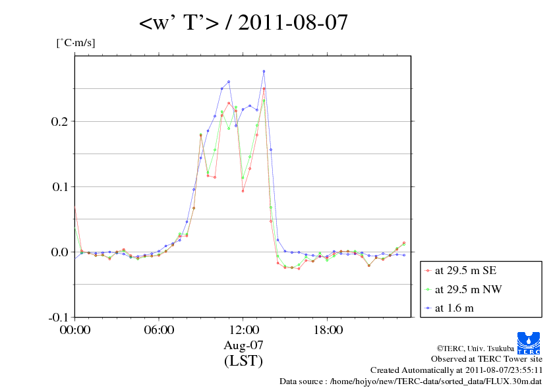Click the green legend marker for 29.5 m NW

[428, 290]
